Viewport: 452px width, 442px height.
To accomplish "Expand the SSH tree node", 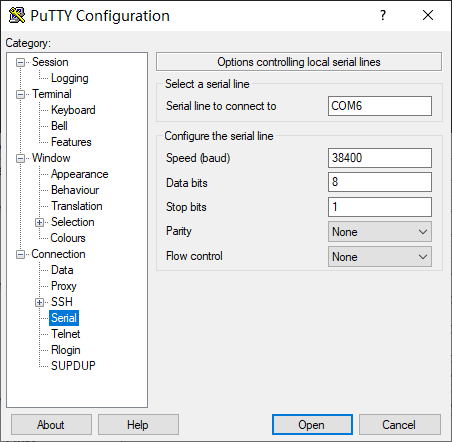I will pos(39,302).
